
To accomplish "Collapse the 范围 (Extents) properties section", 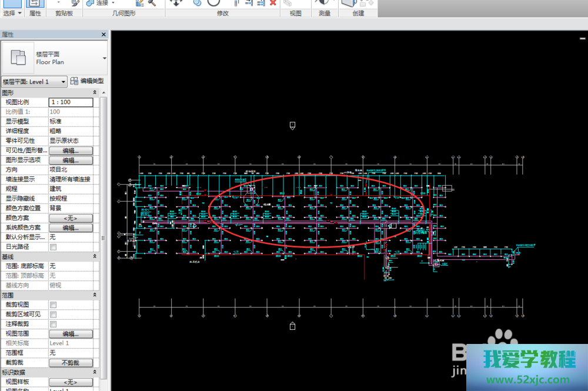I will pyautogui.click(x=95, y=295).
